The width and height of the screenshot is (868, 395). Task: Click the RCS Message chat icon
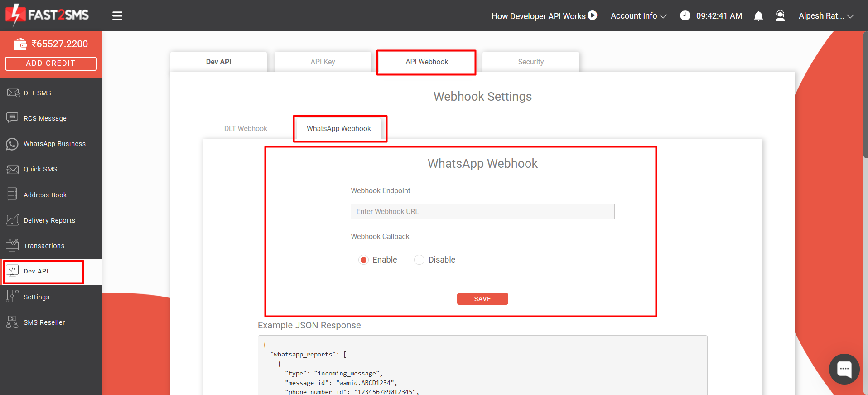coord(12,118)
